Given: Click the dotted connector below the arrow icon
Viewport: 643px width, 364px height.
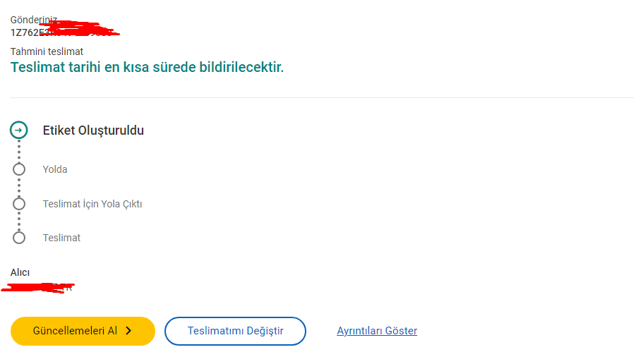Looking at the screenshot, I should coord(19,150).
